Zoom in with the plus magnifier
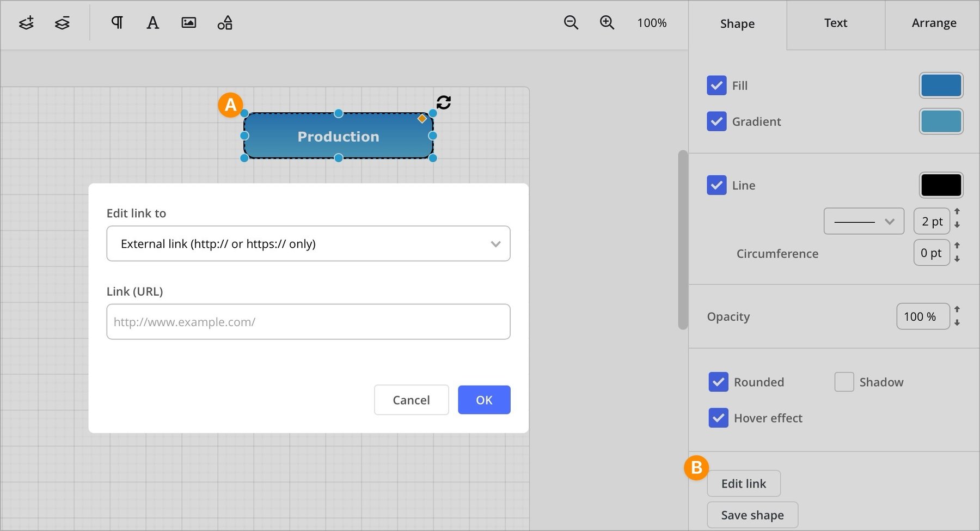This screenshot has height=531, width=980. coord(607,22)
